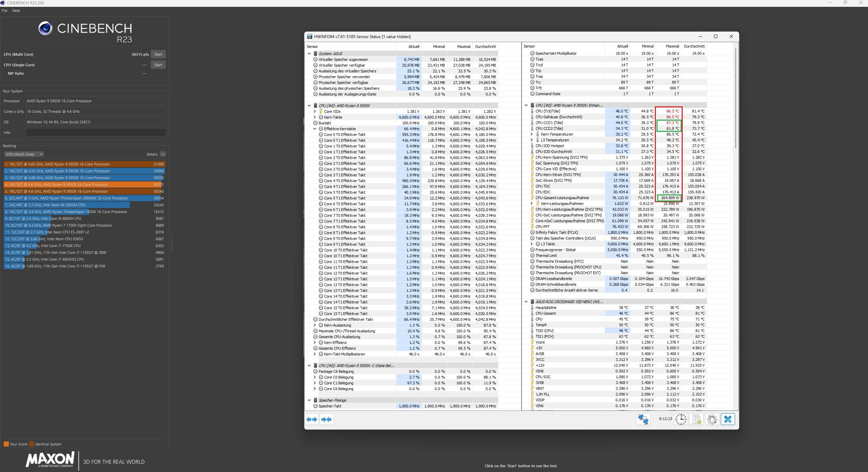Image resolution: width=868 pixels, height=472 pixels.
Task: Start logging with the document-plus icon
Action: [x=697, y=419]
